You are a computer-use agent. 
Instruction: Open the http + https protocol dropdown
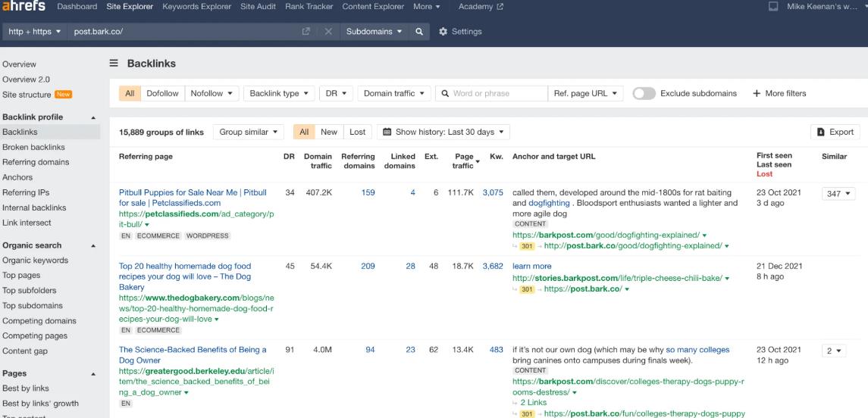34,32
